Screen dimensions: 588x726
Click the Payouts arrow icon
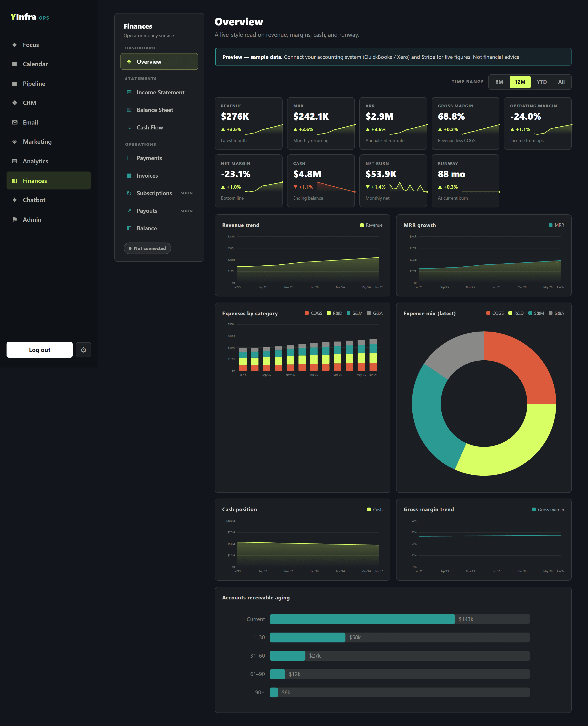pyautogui.click(x=129, y=211)
